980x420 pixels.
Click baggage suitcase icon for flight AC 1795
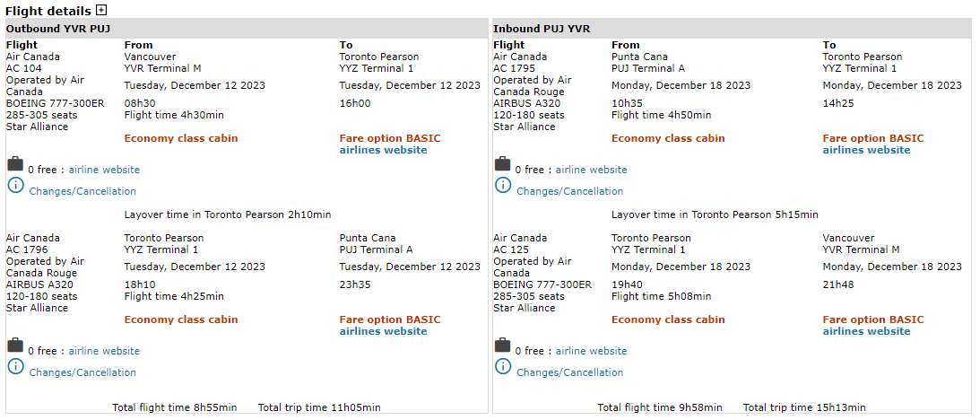coord(503,164)
